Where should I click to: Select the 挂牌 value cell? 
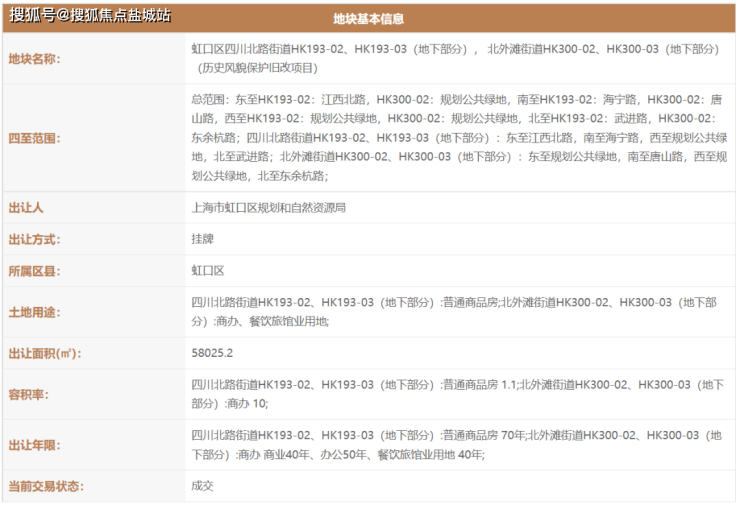pyautogui.click(x=203, y=239)
